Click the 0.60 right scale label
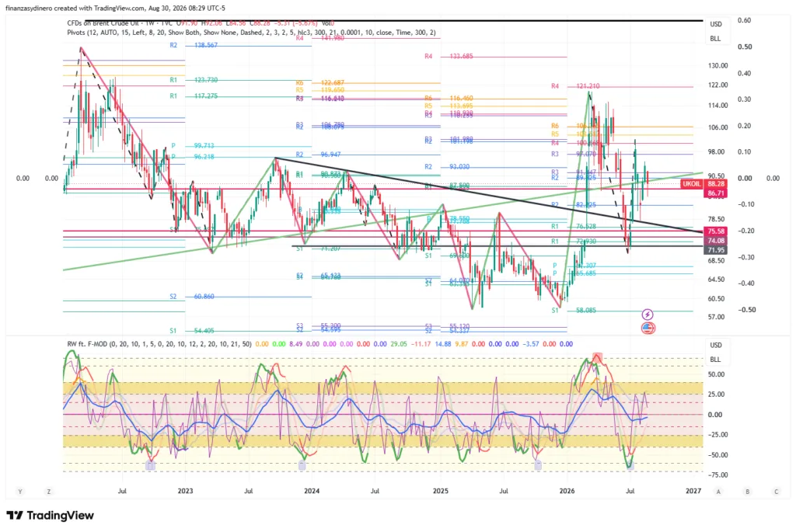 [745, 20]
